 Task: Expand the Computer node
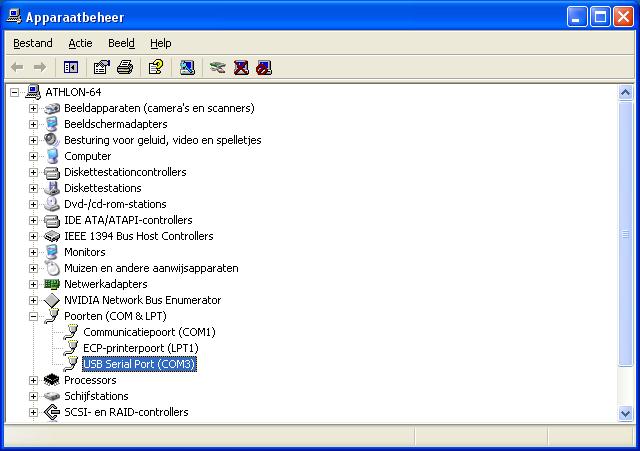click(x=33, y=156)
